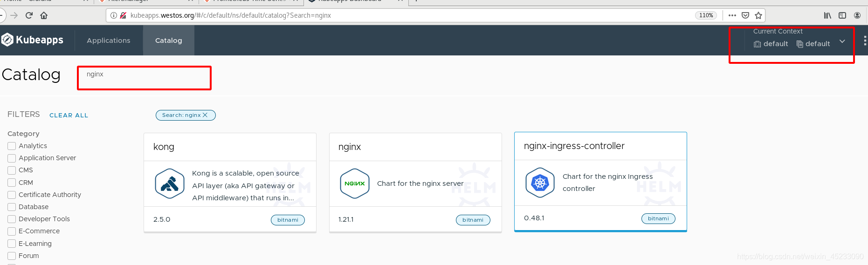Bookmark this page with the star icon
868x265 pixels.
pos(758,15)
